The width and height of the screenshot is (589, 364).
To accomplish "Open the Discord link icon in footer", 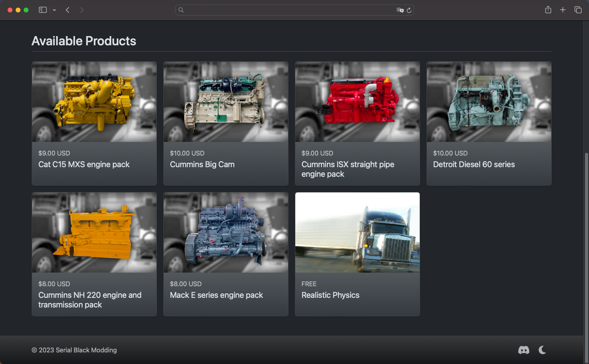I will pyautogui.click(x=524, y=350).
